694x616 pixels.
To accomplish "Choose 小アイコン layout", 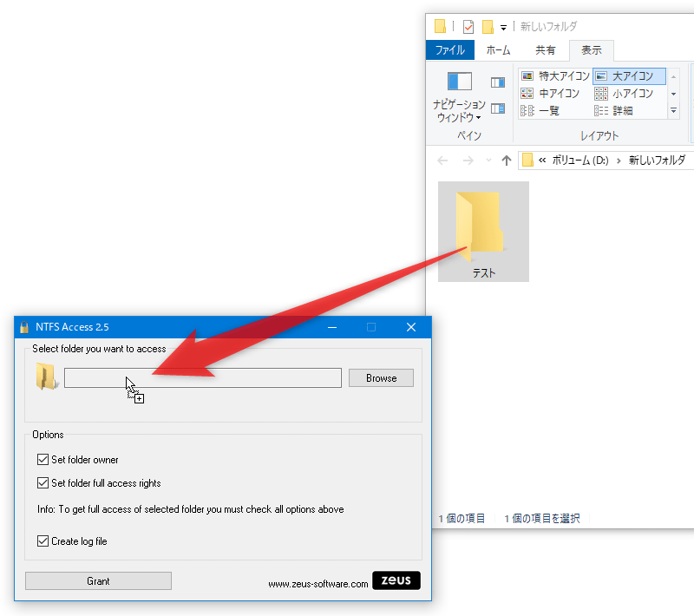I will tap(624, 94).
